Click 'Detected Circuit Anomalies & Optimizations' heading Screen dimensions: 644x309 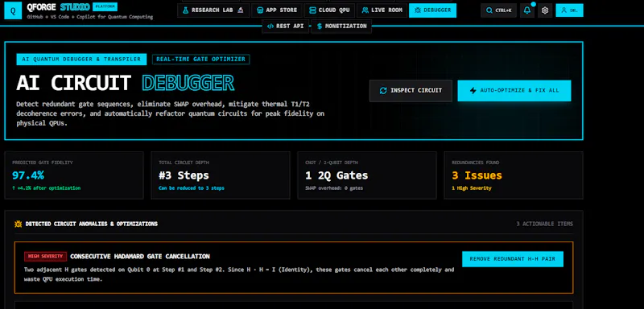pos(92,224)
